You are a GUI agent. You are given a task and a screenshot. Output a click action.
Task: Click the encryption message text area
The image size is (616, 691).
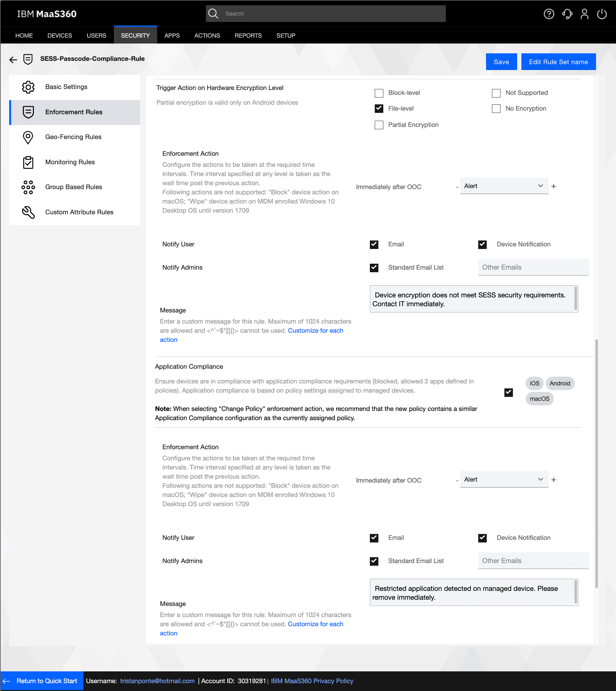point(474,299)
